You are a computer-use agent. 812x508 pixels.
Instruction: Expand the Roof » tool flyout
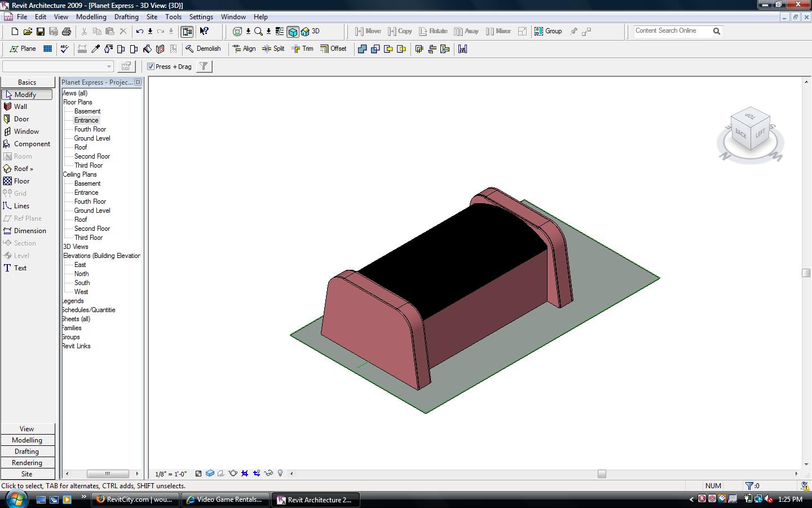coord(23,169)
